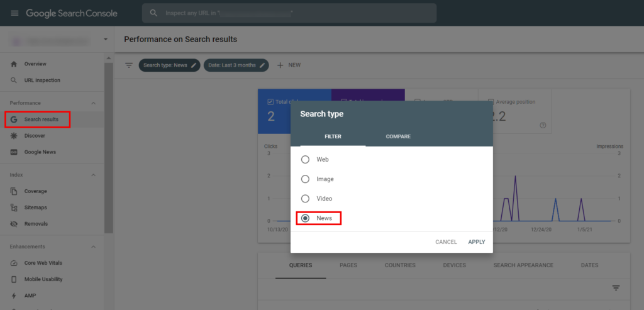Click the search magnifier icon in URL bar
Image resolution: width=644 pixels, height=310 pixels.
tap(153, 13)
